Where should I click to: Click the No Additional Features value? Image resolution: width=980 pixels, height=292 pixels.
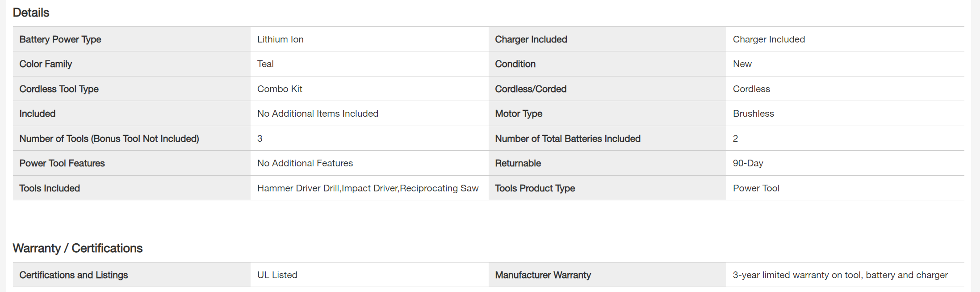pyautogui.click(x=305, y=163)
